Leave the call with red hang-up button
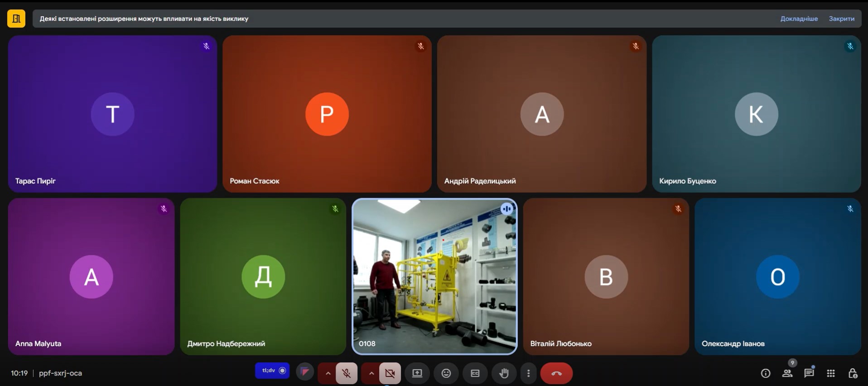This screenshot has width=868, height=386. tap(556, 373)
